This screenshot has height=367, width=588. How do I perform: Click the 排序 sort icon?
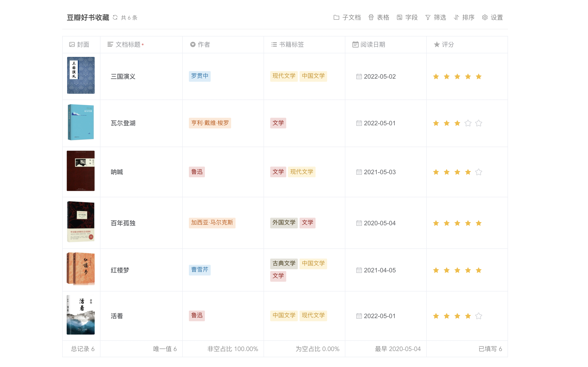point(456,18)
